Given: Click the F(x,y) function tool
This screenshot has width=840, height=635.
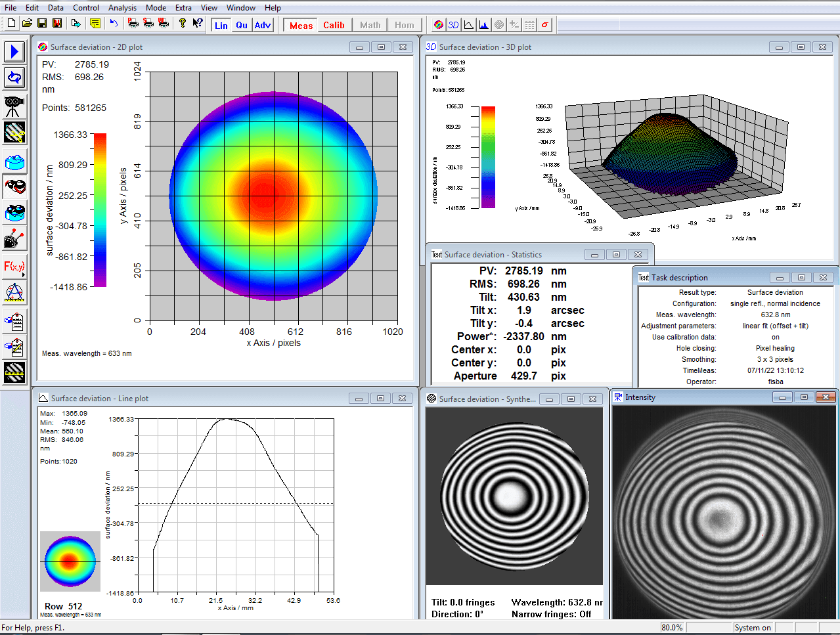Looking at the screenshot, I should pos(14,266).
